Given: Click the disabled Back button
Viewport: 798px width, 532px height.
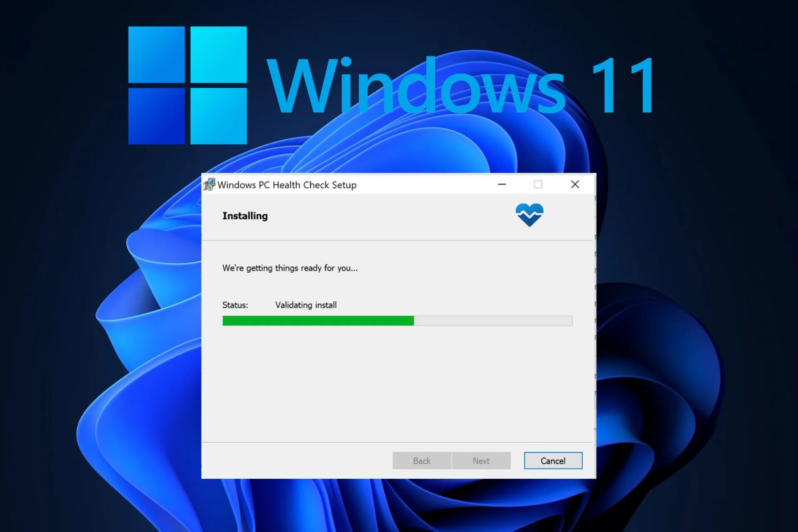Looking at the screenshot, I should (x=422, y=461).
